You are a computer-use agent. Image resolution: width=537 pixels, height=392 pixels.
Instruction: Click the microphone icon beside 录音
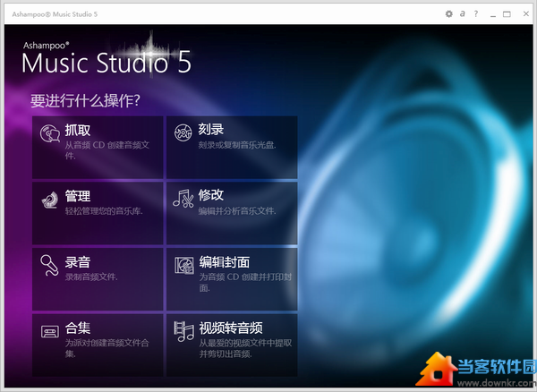click(x=49, y=265)
